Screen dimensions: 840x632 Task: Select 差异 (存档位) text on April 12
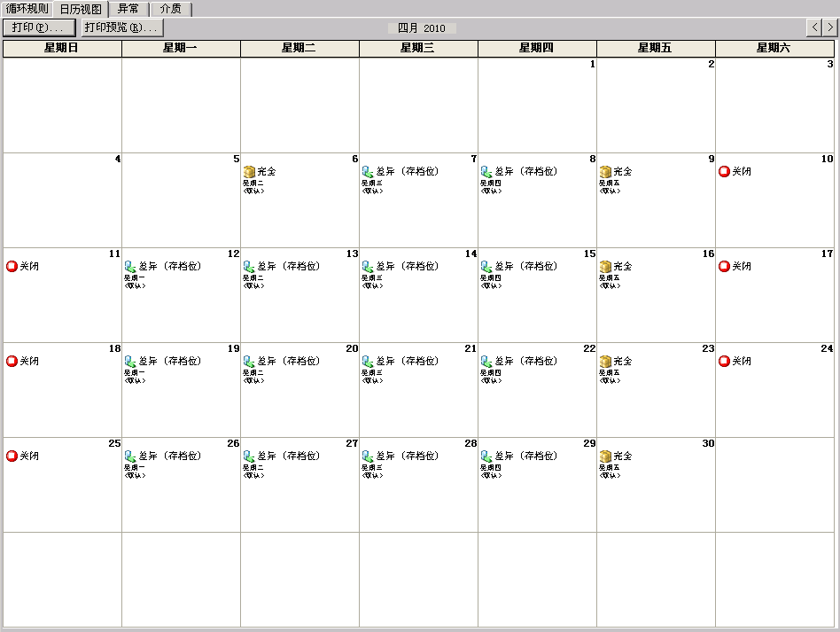(x=170, y=267)
